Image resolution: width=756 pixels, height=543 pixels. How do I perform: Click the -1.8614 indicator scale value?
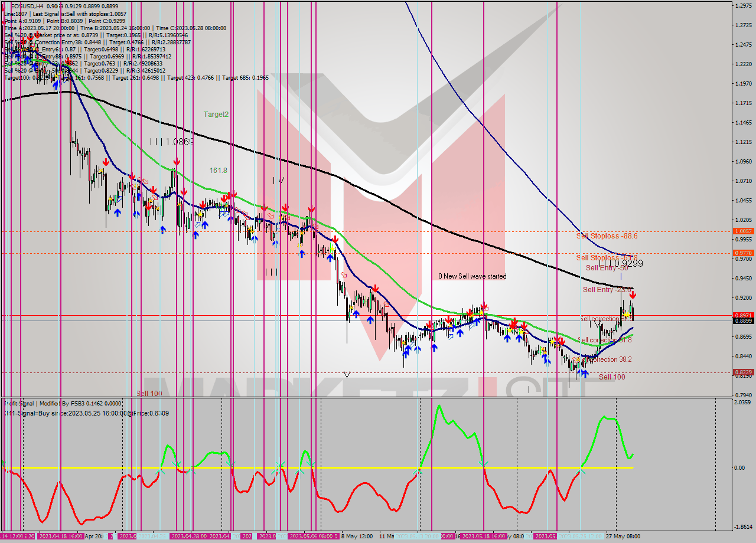(x=743, y=526)
